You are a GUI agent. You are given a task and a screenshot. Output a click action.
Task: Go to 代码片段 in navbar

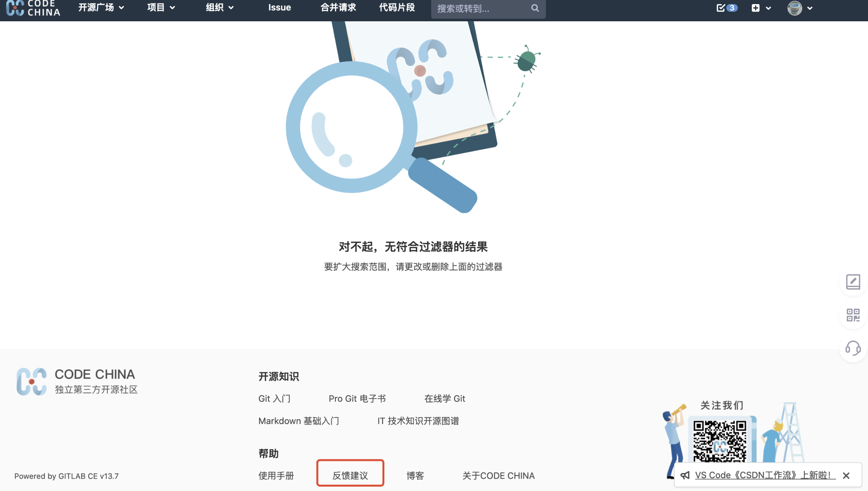pos(397,7)
